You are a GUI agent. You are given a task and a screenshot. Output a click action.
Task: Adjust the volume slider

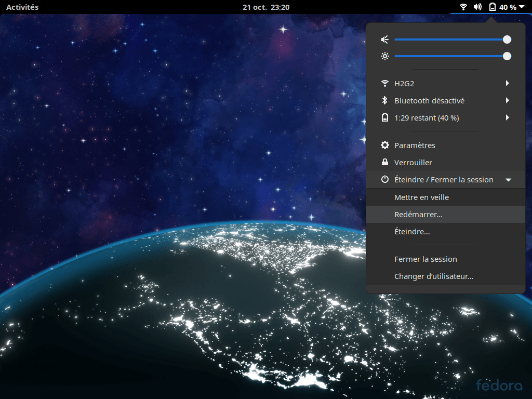(453, 39)
